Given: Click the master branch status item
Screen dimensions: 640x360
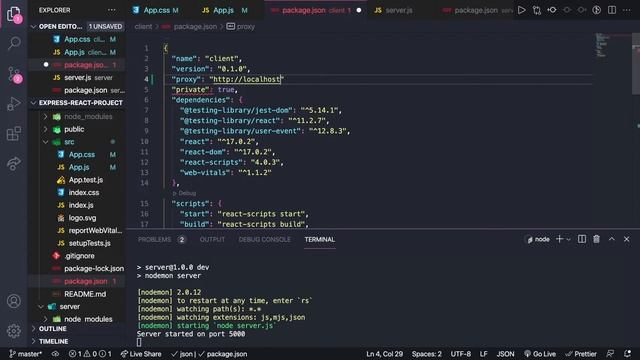Looking at the screenshot, I should pos(25,354).
